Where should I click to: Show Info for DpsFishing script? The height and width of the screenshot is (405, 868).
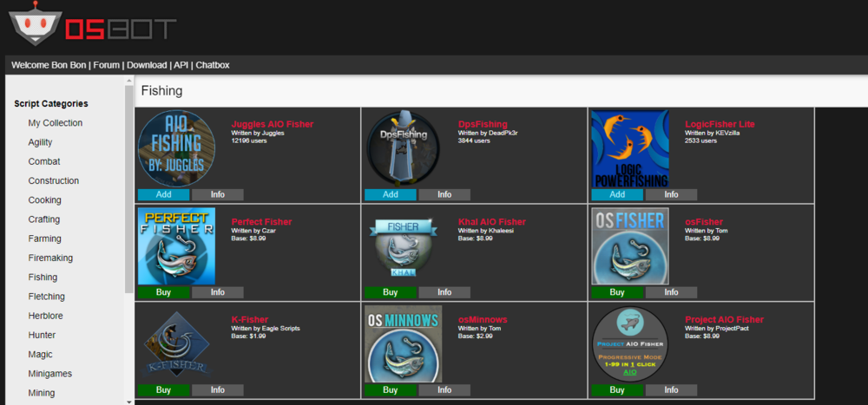(x=444, y=195)
